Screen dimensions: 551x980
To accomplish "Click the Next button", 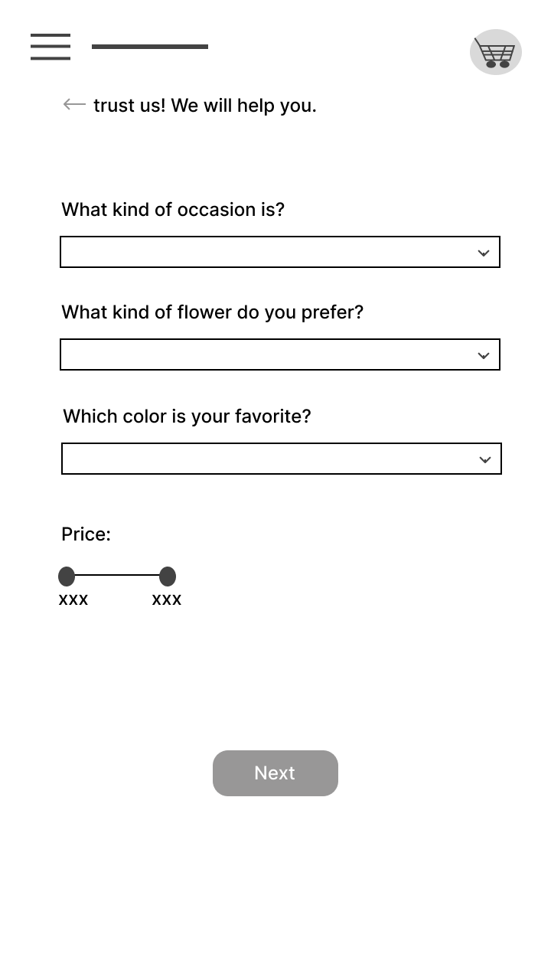I will click(275, 773).
